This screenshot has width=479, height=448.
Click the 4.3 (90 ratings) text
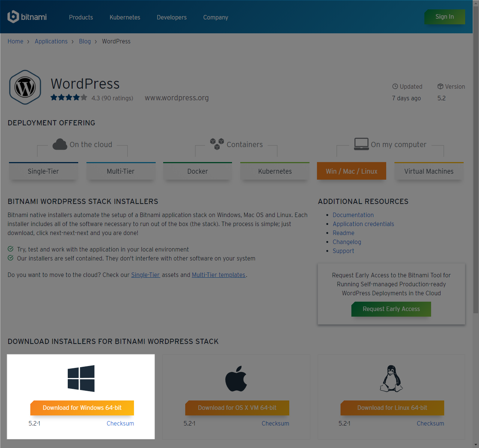[x=112, y=98]
